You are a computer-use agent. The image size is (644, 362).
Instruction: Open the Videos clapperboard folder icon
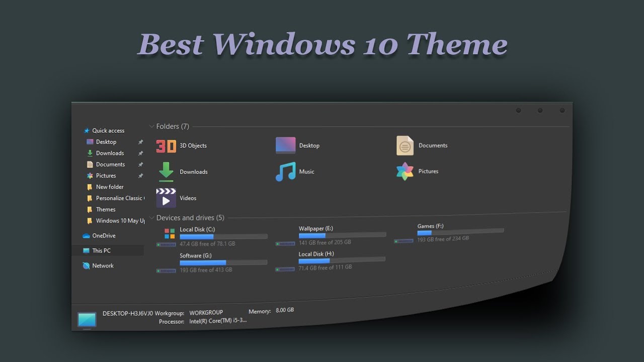tap(166, 198)
